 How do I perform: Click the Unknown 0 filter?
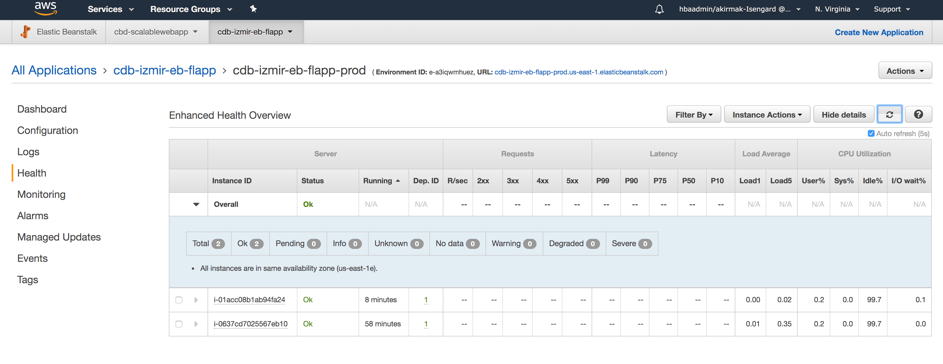(399, 244)
